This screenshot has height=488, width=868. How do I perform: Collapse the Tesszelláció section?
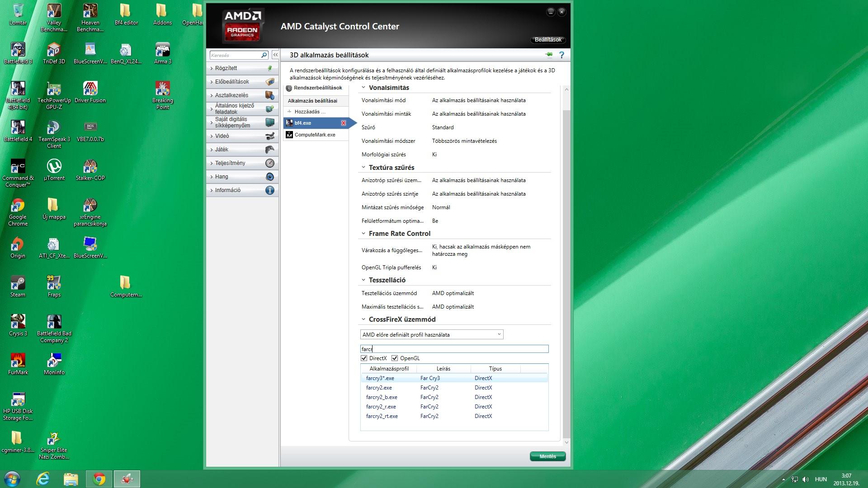click(x=363, y=280)
